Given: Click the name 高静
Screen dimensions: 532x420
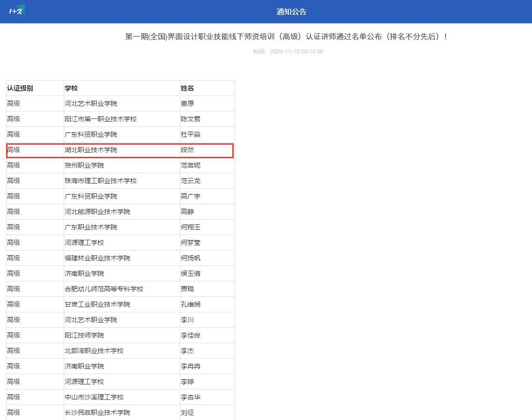Looking at the screenshot, I should [187, 212].
